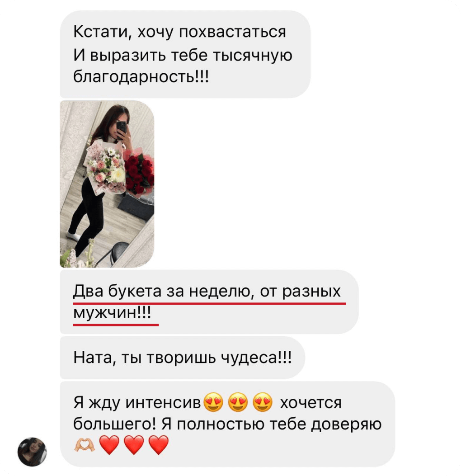The image size is (461, 476).
Task: Click the red underline beneath 'мужчин!!!'
Action: 116,325
